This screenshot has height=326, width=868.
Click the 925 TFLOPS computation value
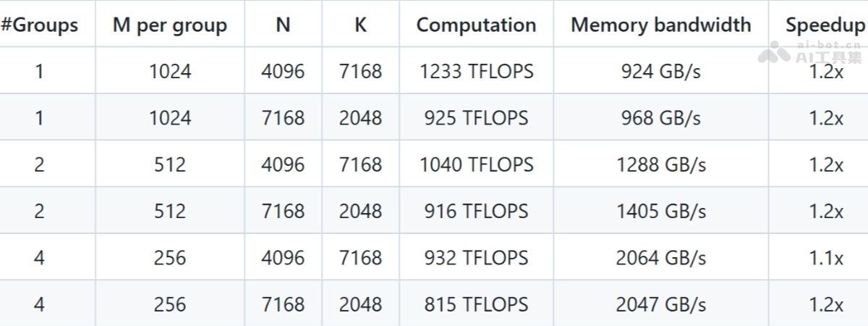476,118
